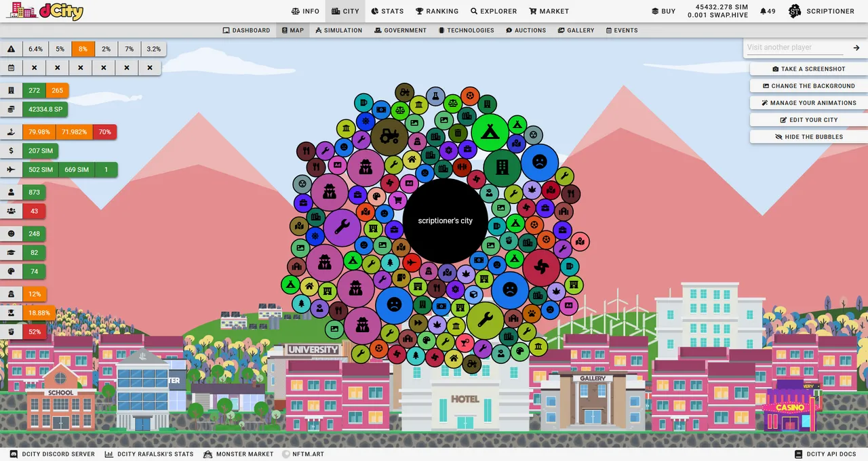Image resolution: width=868 pixels, height=461 pixels.
Task: Take a screenshot of the city
Action: (809, 69)
